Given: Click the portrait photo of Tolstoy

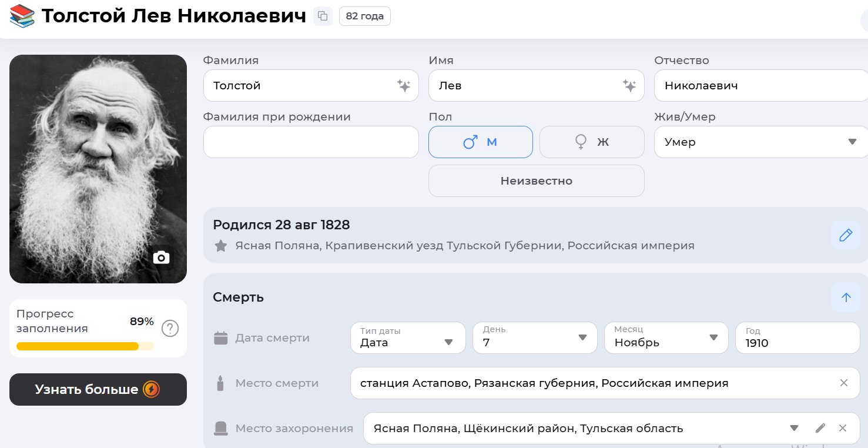Looking at the screenshot, I should coord(98,169).
